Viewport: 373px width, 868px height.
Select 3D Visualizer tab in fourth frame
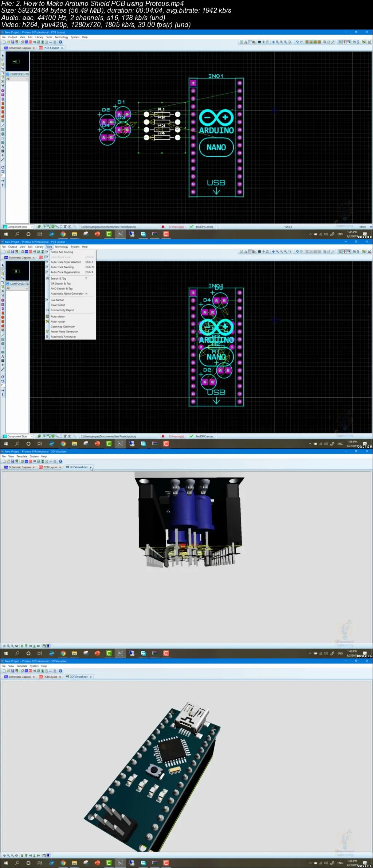[x=79, y=677]
